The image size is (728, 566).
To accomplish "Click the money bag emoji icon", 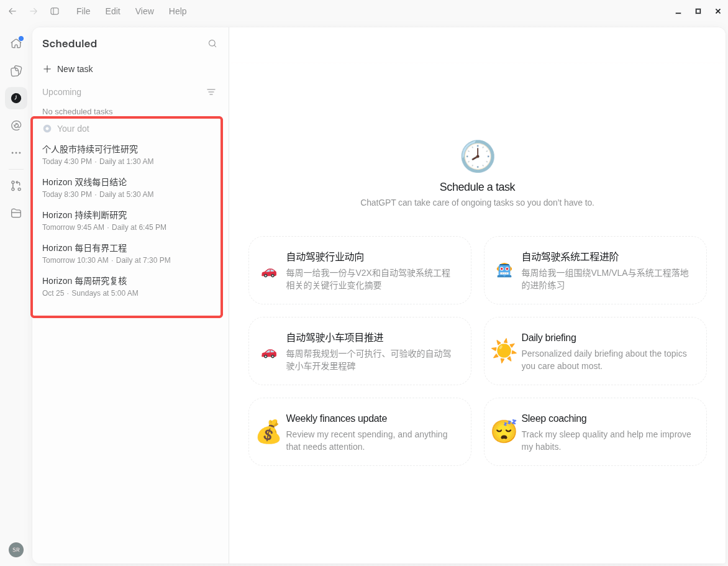I will (268, 432).
